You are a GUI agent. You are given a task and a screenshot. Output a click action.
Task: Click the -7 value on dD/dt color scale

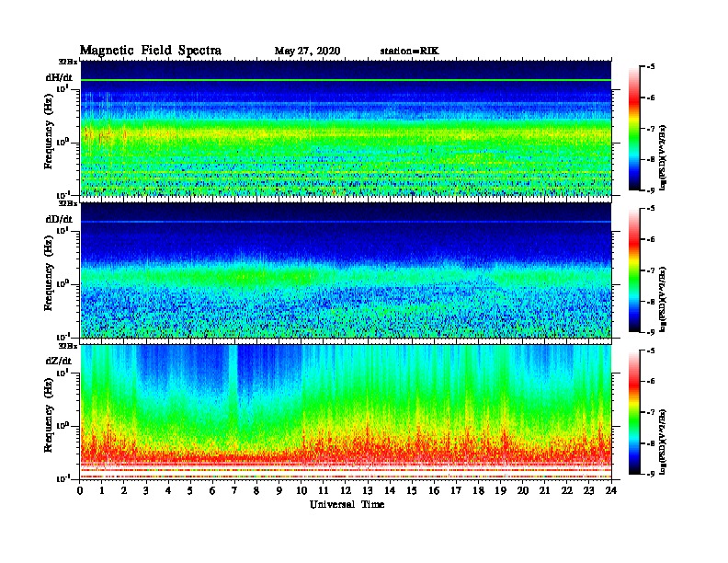pos(650,270)
